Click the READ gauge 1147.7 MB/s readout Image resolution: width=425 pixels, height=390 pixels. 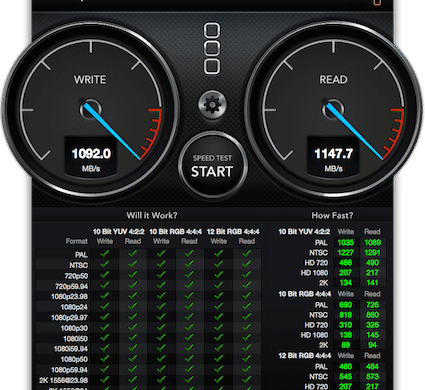click(333, 156)
